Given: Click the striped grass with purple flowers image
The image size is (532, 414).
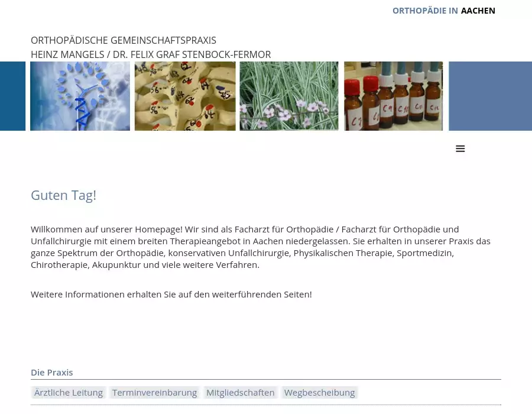Looking at the screenshot, I should point(289,96).
